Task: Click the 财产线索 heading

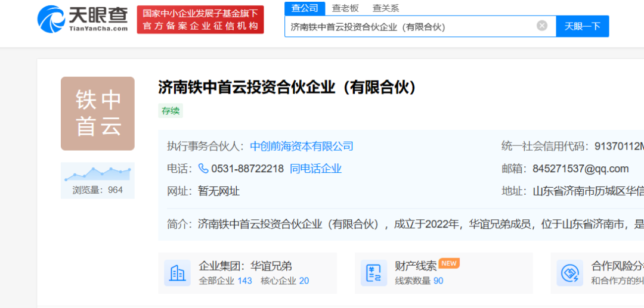Action: click(x=416, y=266)
